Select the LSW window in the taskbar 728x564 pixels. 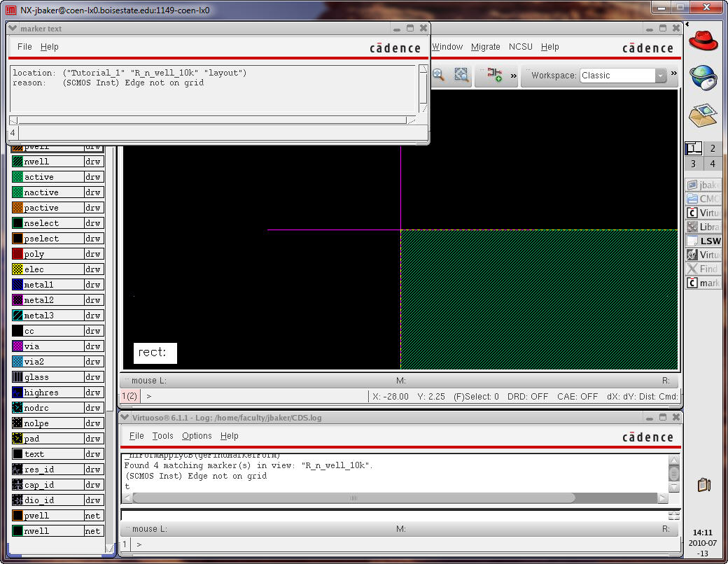click(x=703, y=241)
